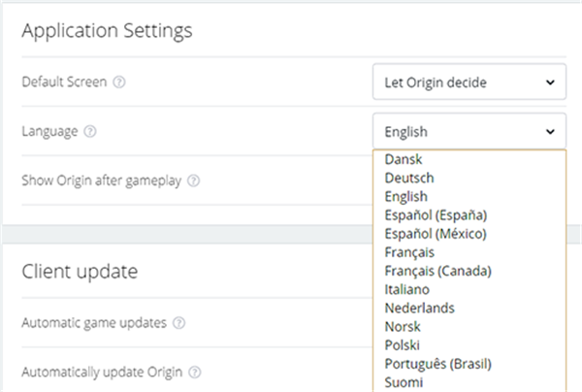Click help icon for Show Origin after gameplay
The height and width of the screenshot is (392, 582).
pos(194,180)
